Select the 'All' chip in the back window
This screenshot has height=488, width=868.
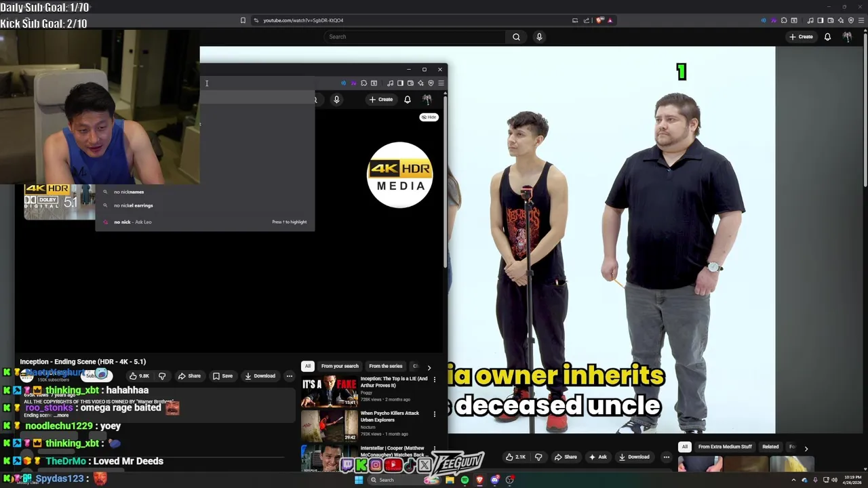pos(684,447)
